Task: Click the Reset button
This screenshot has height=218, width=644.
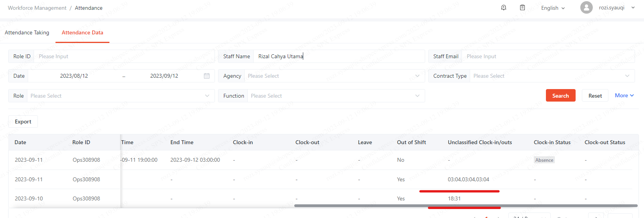Action: click(595, 96)
